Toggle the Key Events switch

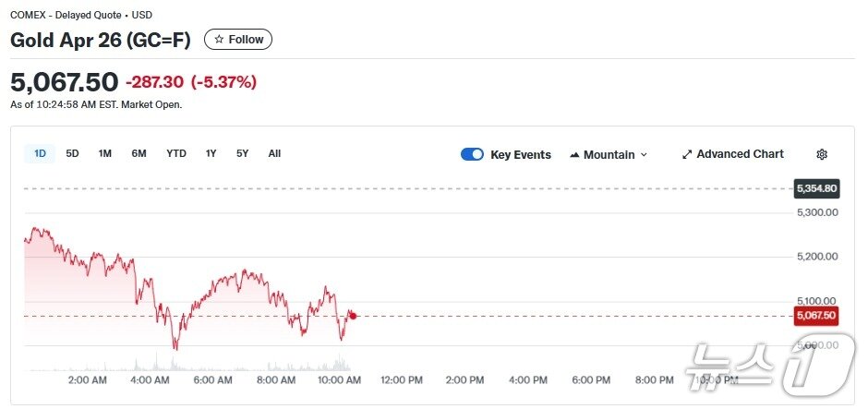[x=472, y=154]
